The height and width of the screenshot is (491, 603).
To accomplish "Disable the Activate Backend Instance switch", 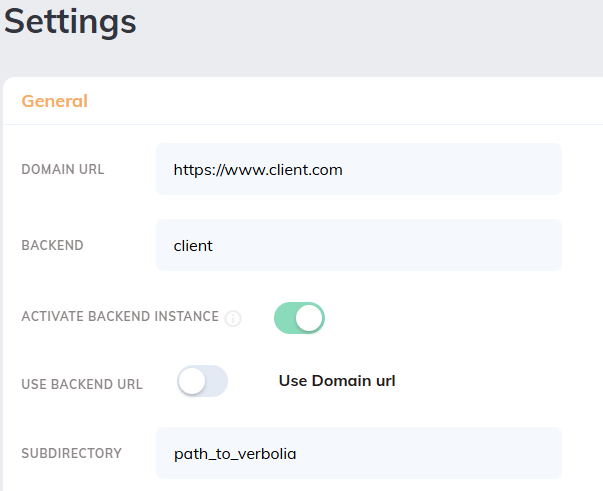I will tap(299, 318).
